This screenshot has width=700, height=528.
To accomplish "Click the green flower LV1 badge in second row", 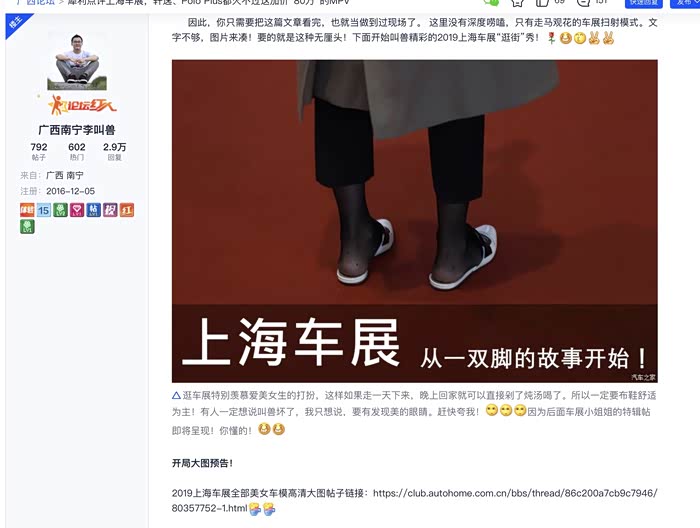I will pyautogui.click(x=27, y=227).
